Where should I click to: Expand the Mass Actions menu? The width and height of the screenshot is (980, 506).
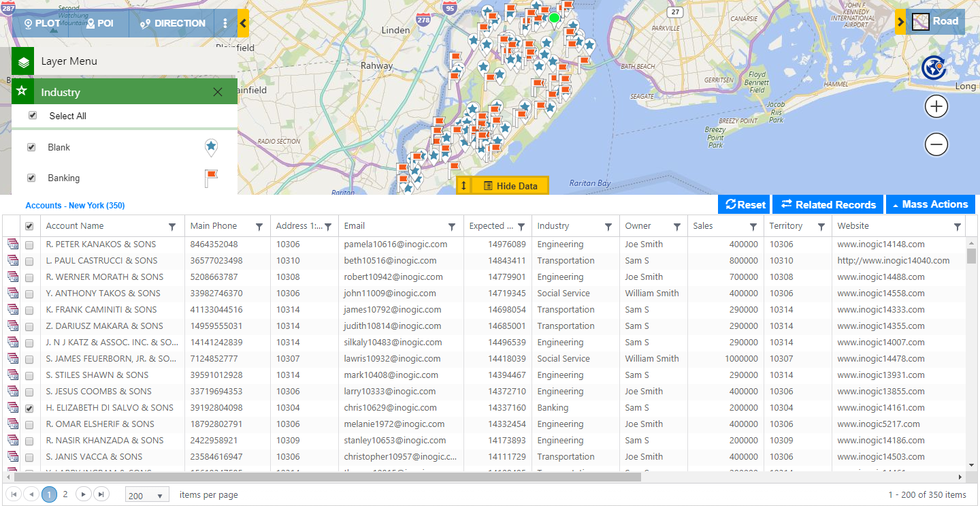click(x=930, y=204)
